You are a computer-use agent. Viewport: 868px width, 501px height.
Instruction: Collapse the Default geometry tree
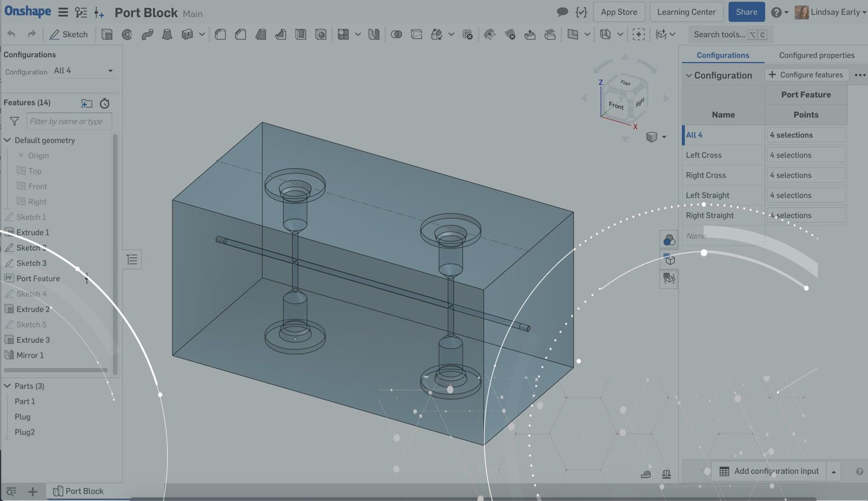pyautogui.click(x=8, y=140)
